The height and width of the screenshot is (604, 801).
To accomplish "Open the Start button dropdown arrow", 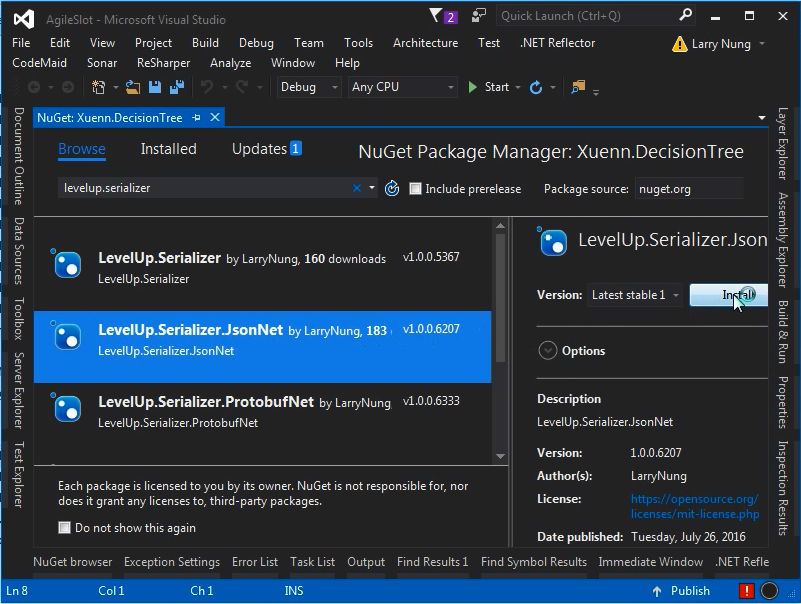I will pyautogui.click(x=517, y=88).
